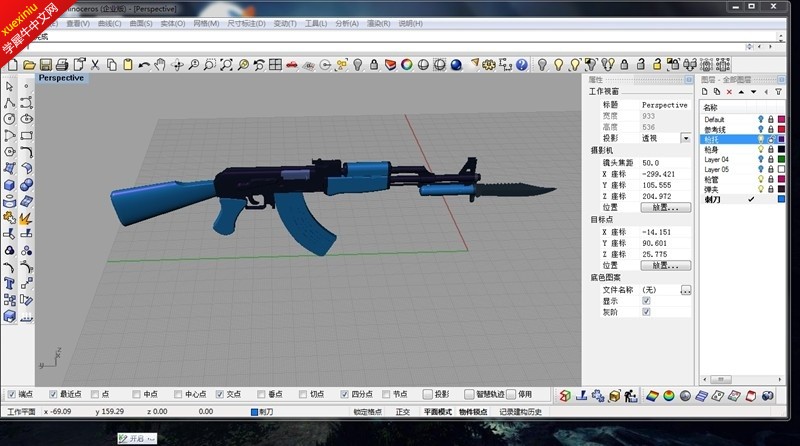Click the grey Hide objects bulb icon

click(x=542, y=65)
